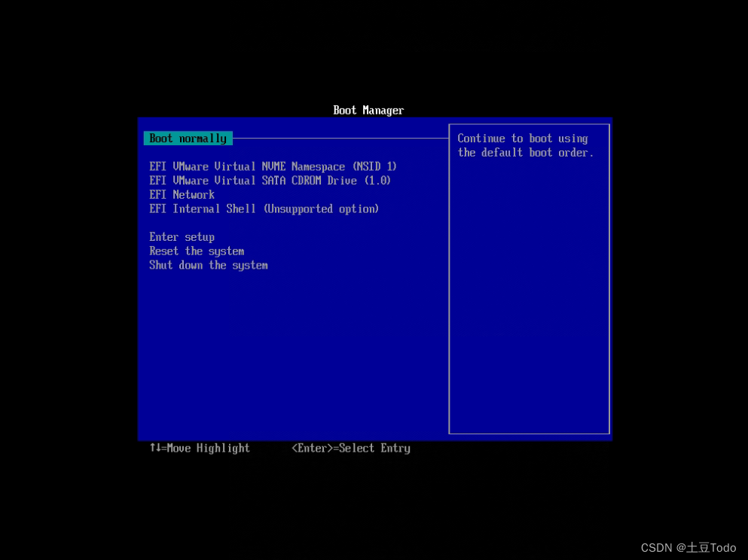Viewport: 748px width, 560px height.
Task: Enter firmware setup from the menu
Action: click(x=182, y=236)
